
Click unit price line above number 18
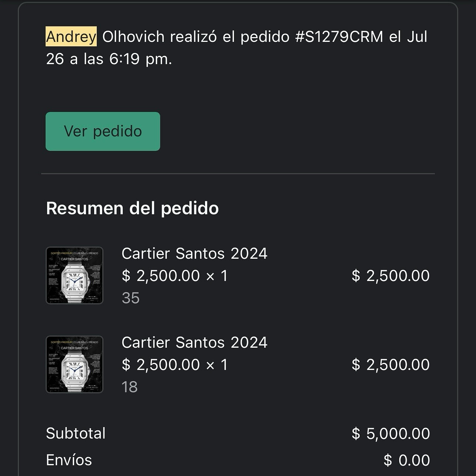tap(175, 365)
